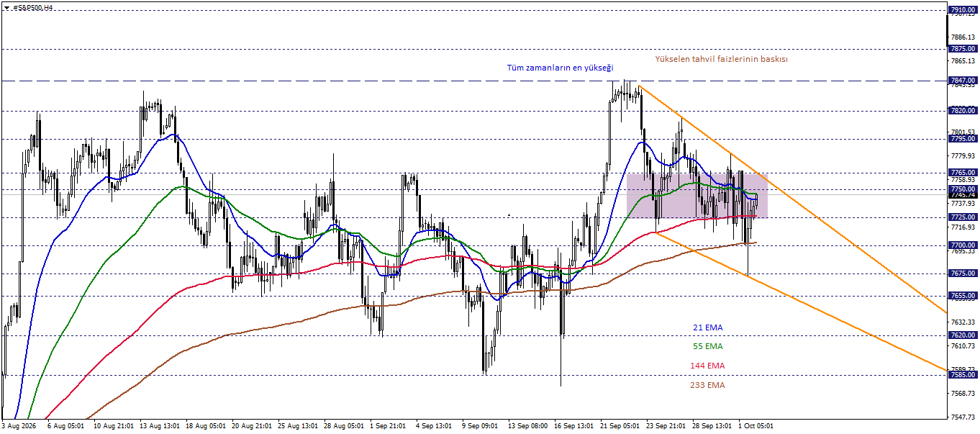Click the 144 EMA legend label
The height and width of the screenshot is (434, 980).
(707, 366)
